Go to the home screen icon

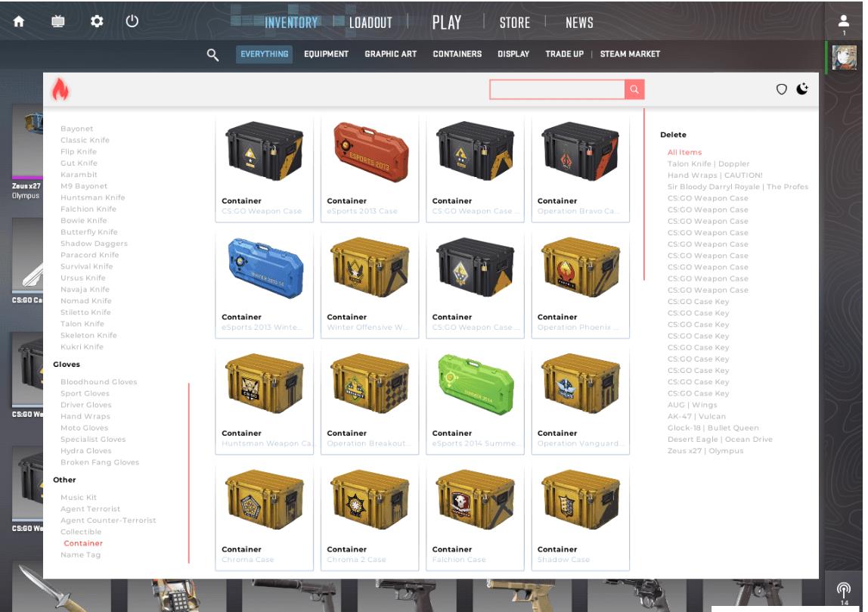[x=19, y=22]
